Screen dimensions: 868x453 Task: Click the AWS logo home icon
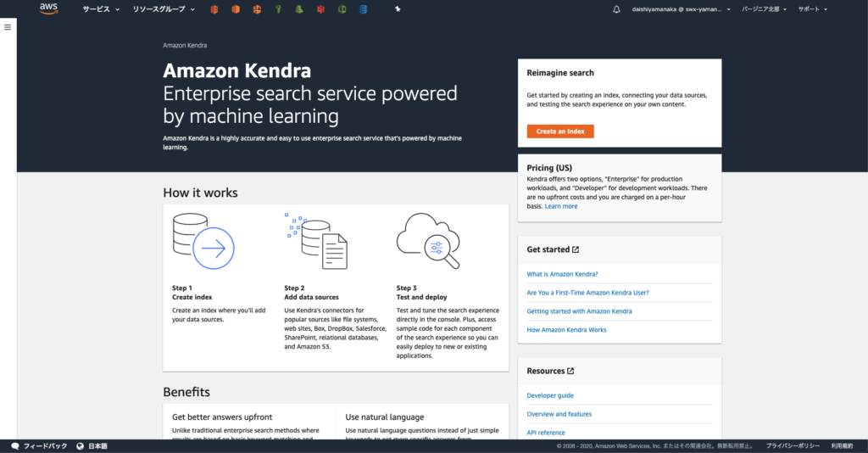tap(48, 8)
